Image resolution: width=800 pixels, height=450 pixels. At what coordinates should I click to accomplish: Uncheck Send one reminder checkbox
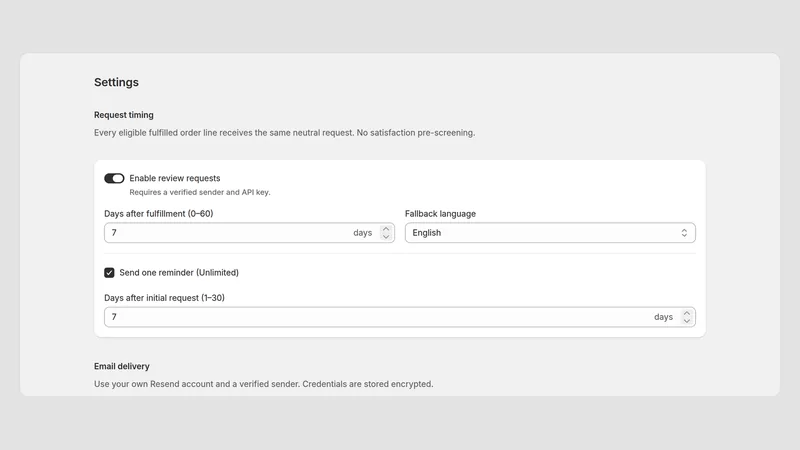tap(109, 272)
